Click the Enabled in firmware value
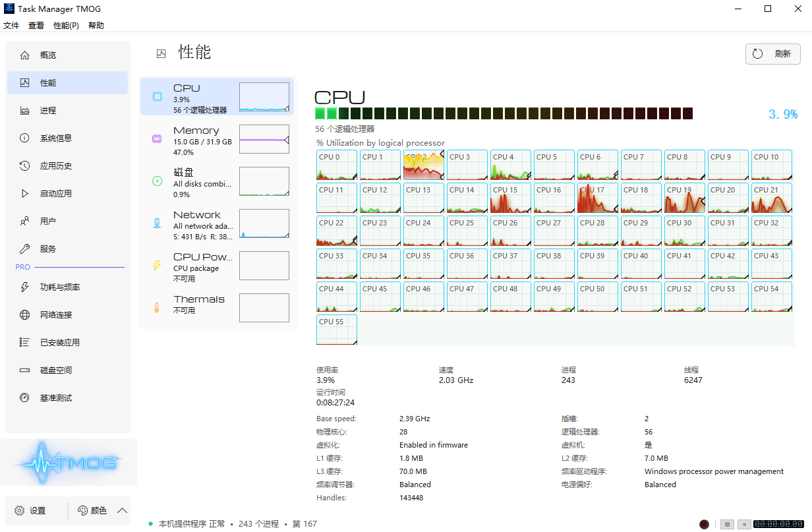Viewport: 812px width, 532px height. pyautogui.click(x=434, y=445)
